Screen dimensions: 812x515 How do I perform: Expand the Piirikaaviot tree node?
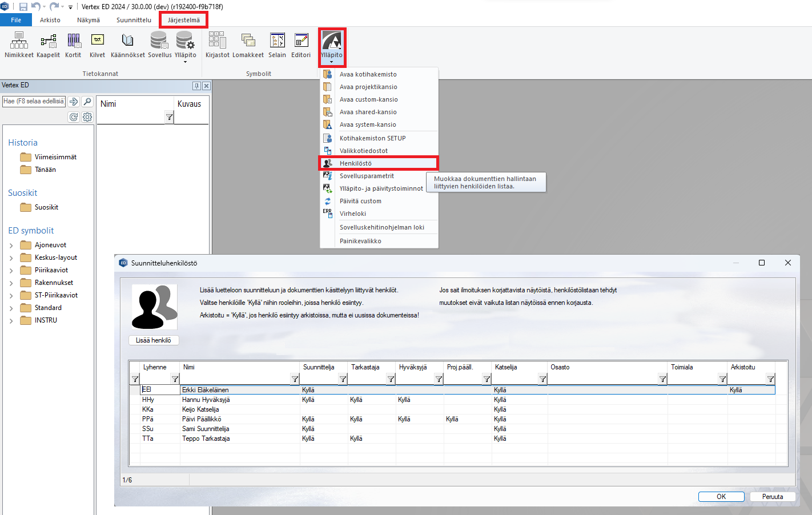click(x=11, y=271)
